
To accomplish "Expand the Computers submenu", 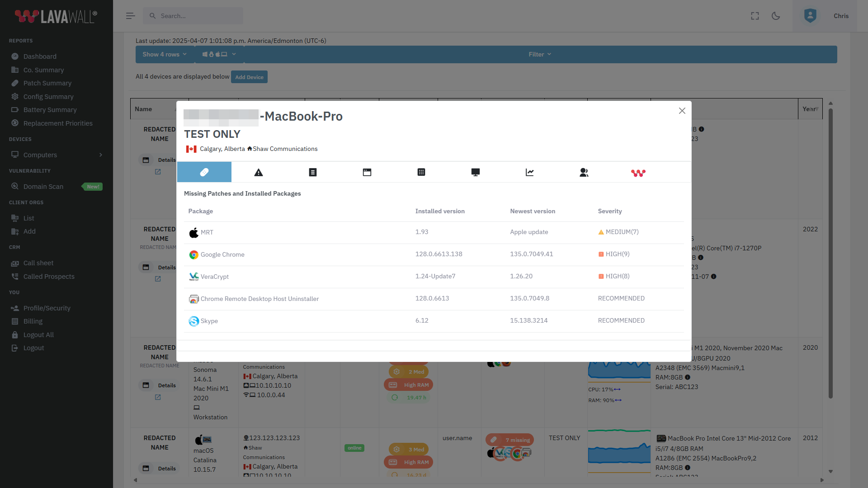I will coord(57,155).
